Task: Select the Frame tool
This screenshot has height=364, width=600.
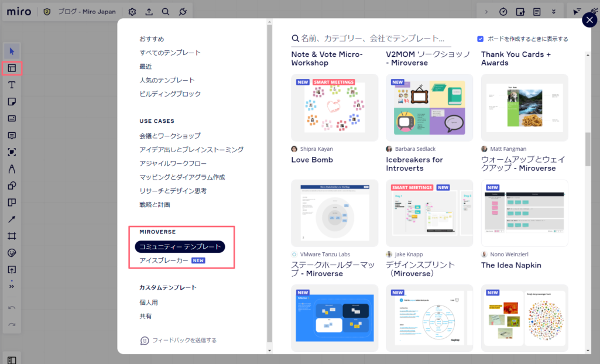Action: click(12, 236)
